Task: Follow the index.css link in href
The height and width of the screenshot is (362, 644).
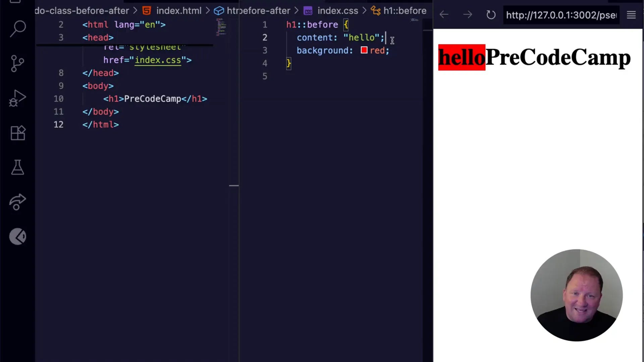Action: [158, 60]
